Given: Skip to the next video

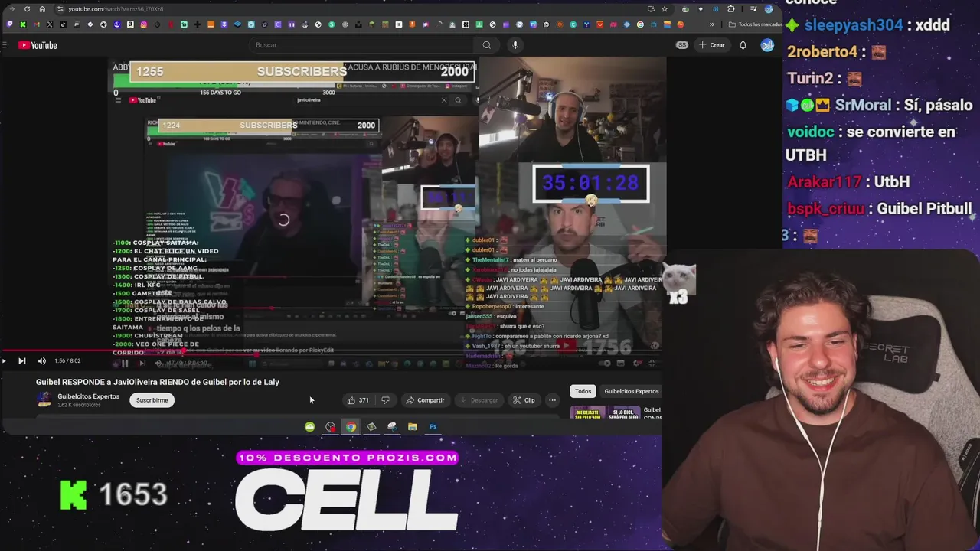Looking at the screenshot, I should click(22, 361).
